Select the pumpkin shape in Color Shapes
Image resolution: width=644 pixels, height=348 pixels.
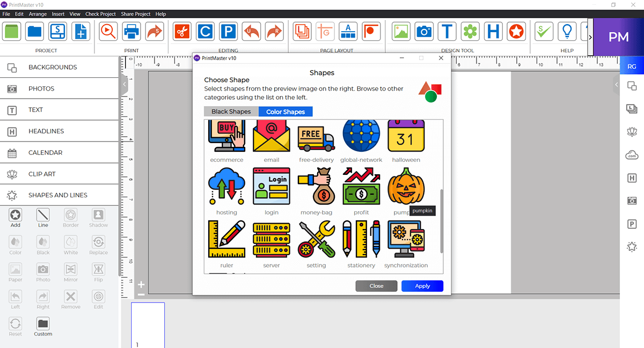[x=406, y=186]
